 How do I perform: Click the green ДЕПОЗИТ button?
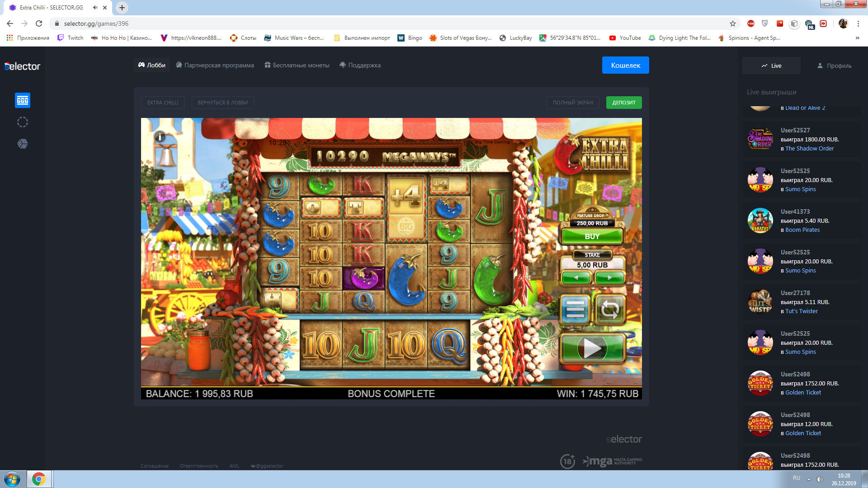623,103
